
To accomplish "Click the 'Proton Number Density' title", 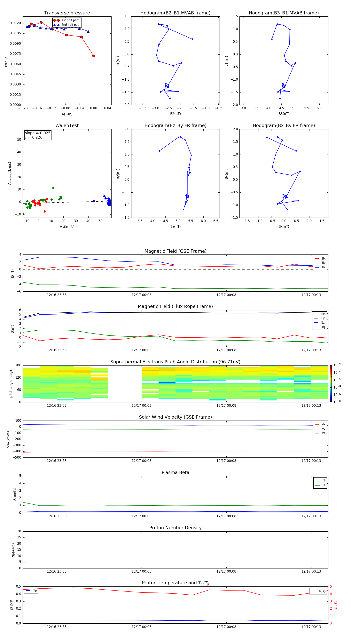I will click(175, 528).
